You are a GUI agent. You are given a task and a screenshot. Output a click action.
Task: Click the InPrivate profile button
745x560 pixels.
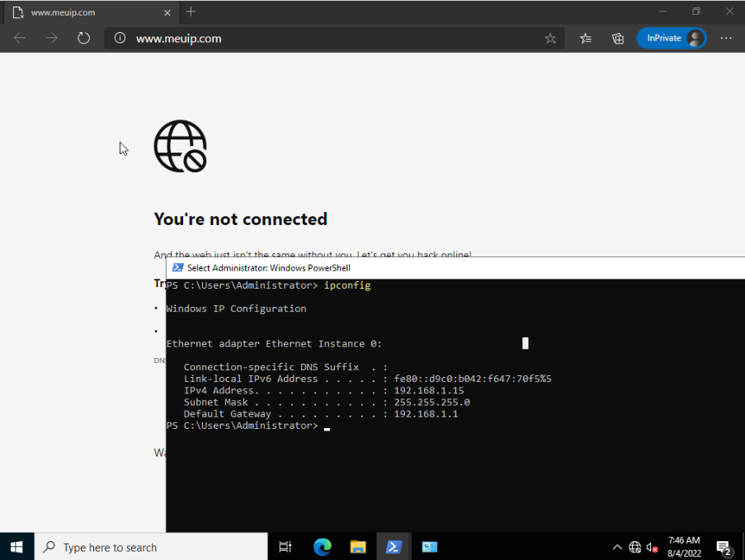[672, 38]
